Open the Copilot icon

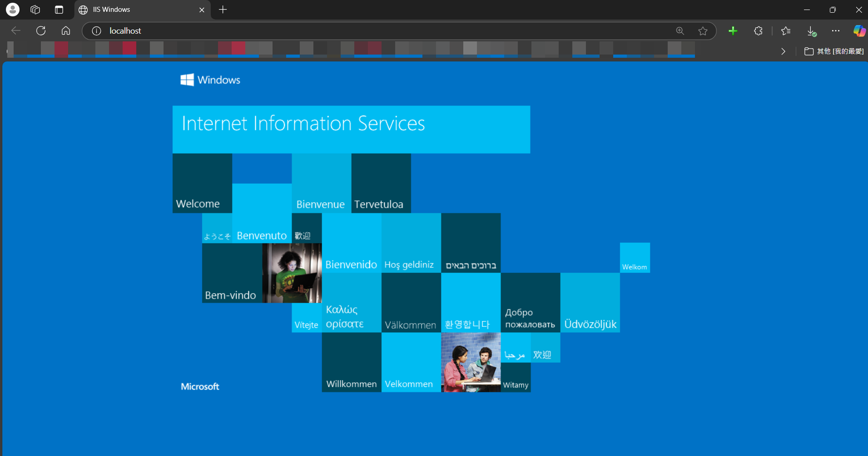coord(859,30)
